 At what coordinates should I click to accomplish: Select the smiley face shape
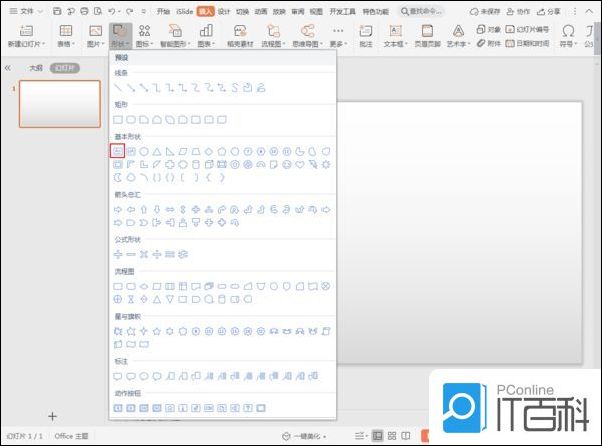[287, 165]
